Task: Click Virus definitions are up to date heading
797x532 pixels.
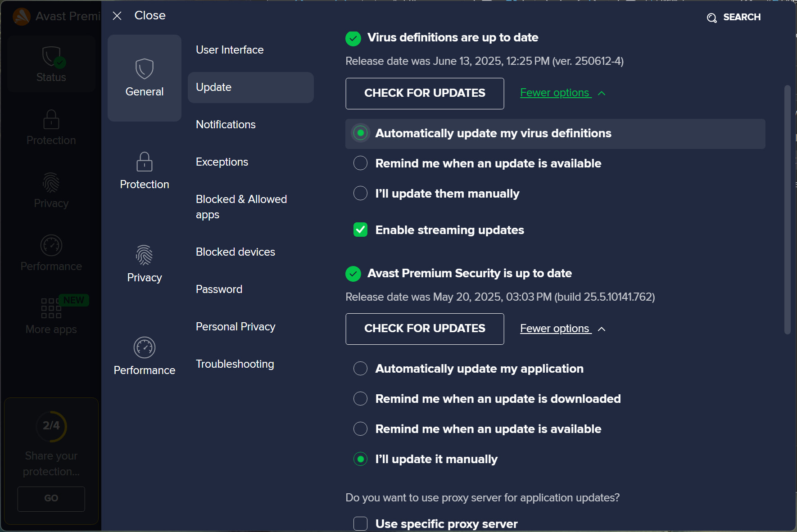Action: (453, 38)
